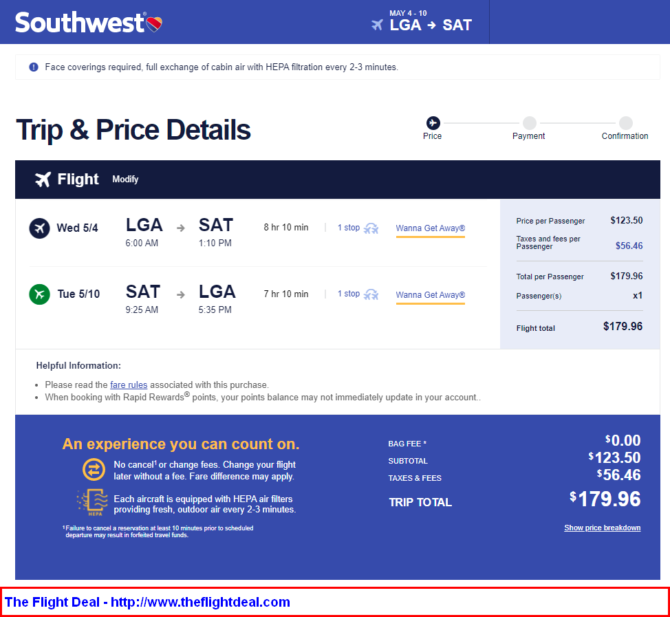Open the fare rules link
Image resolution: width=670 pixels, height=617 pixels.
point(129,385)
